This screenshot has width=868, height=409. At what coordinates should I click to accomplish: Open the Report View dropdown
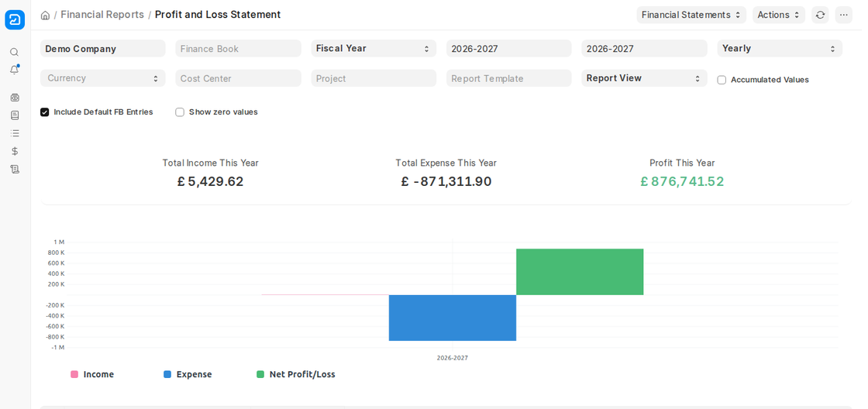click(x=644, y=78)
